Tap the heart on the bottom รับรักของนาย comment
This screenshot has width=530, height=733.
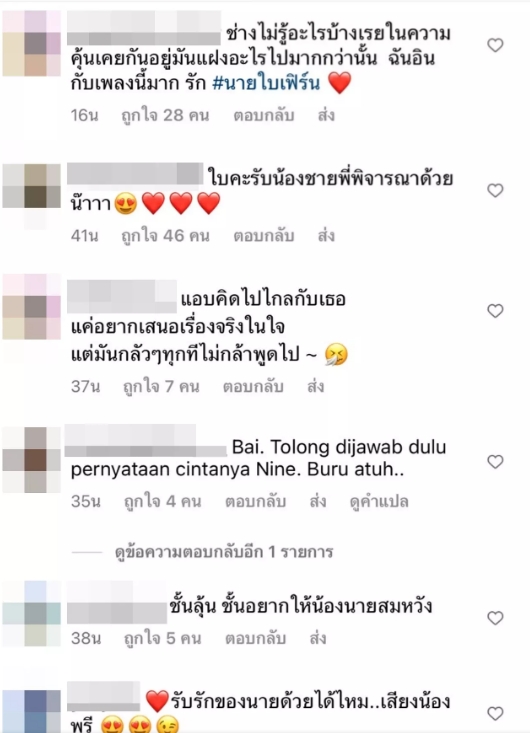point(495,713)
